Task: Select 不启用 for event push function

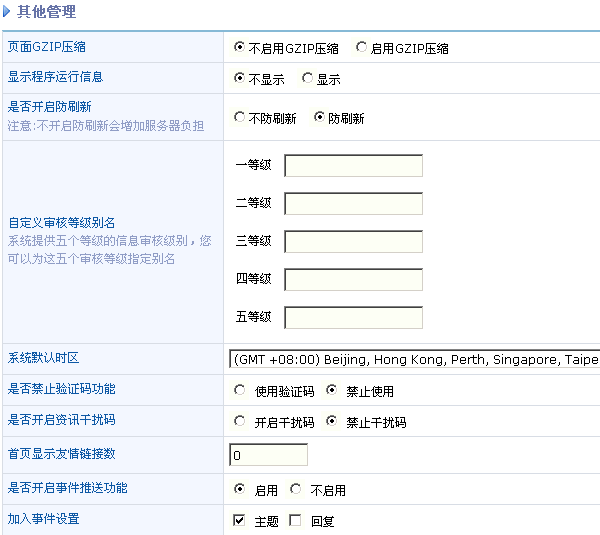Action: [x=295, y=489]
